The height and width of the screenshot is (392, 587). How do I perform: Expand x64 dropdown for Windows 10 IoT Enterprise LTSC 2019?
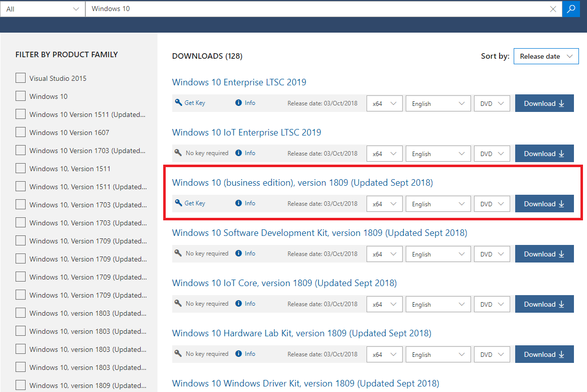coord(385,154)
